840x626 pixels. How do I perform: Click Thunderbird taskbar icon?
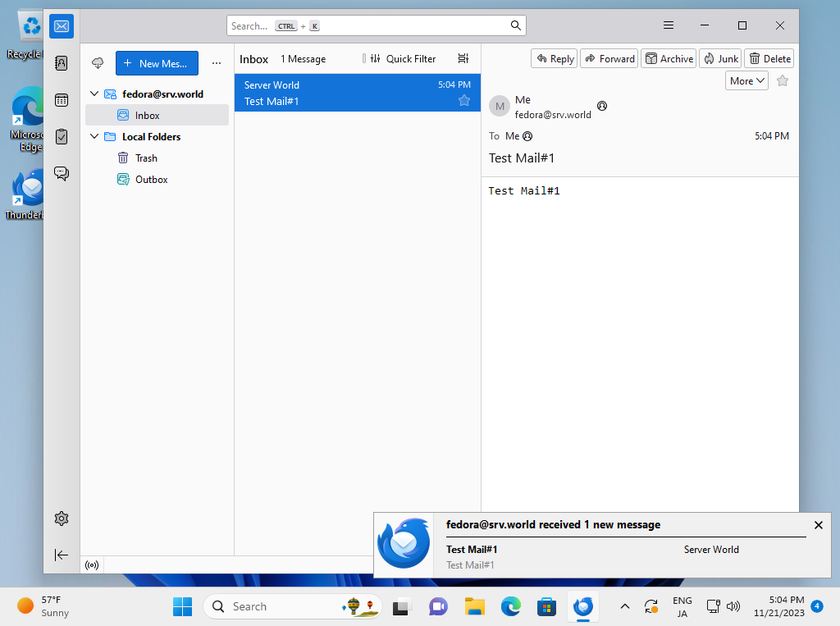coord(583,606)
